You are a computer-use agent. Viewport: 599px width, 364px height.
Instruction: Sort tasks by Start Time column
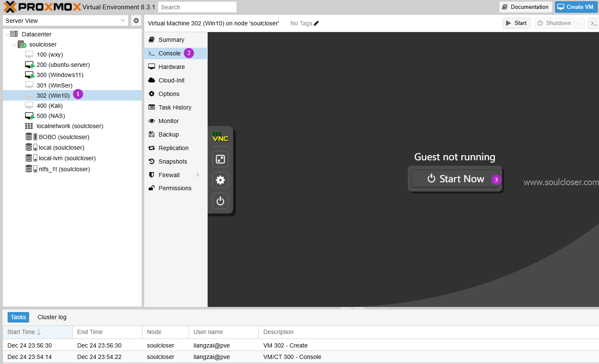click(38, 332)
